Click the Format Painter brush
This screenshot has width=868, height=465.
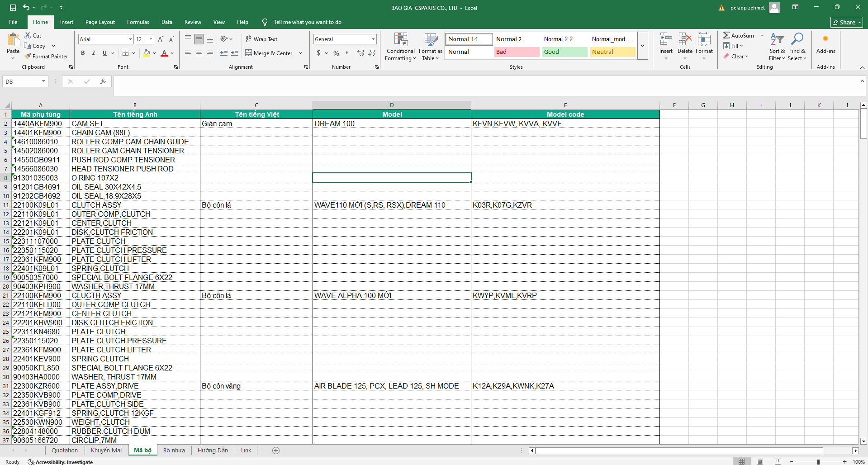(x=28, y=57)
